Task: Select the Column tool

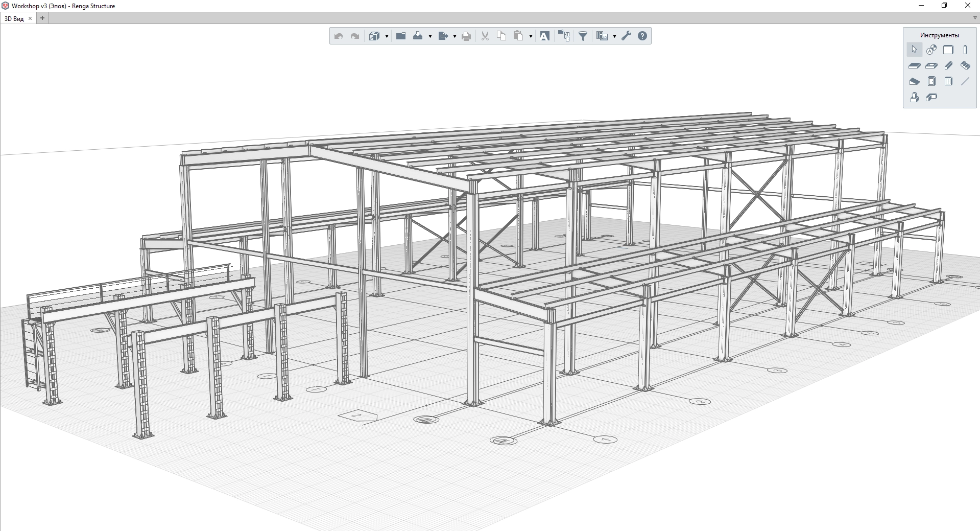Action: click(x=965, y=50)
